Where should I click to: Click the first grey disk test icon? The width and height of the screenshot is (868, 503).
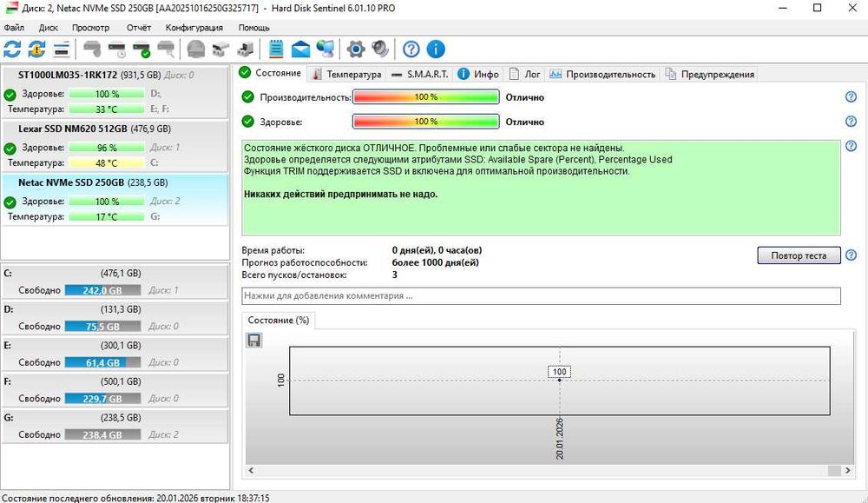point(92,50)
